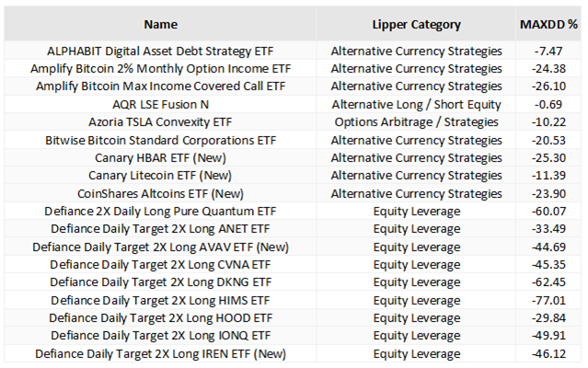Click the Azoria TSLA Convexity ETF cell

tap(161, 121)
